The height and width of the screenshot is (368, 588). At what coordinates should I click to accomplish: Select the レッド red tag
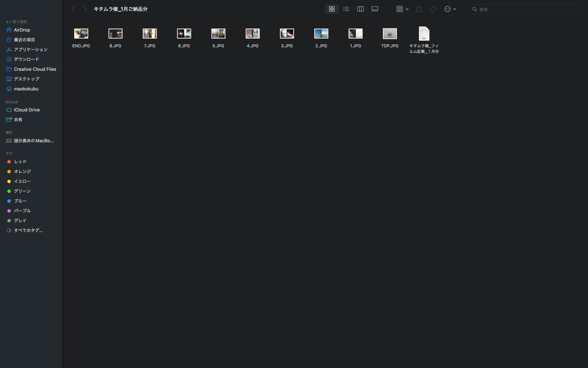point(20,162)
